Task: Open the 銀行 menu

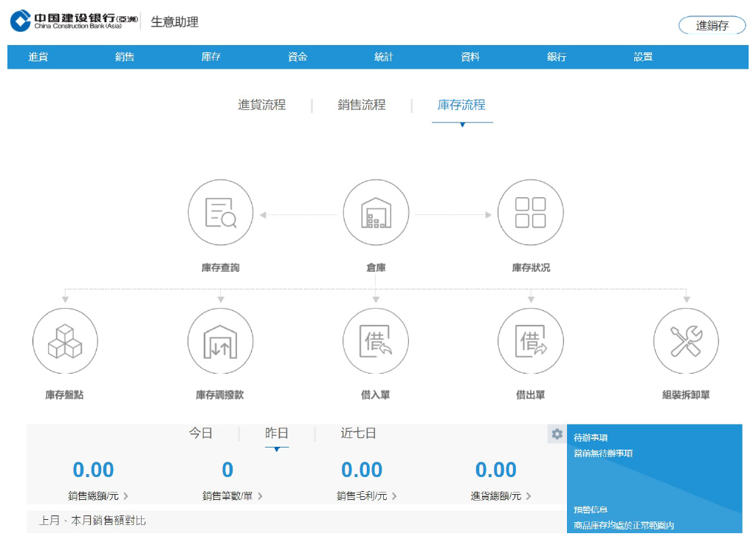Action: coord(557,57)
